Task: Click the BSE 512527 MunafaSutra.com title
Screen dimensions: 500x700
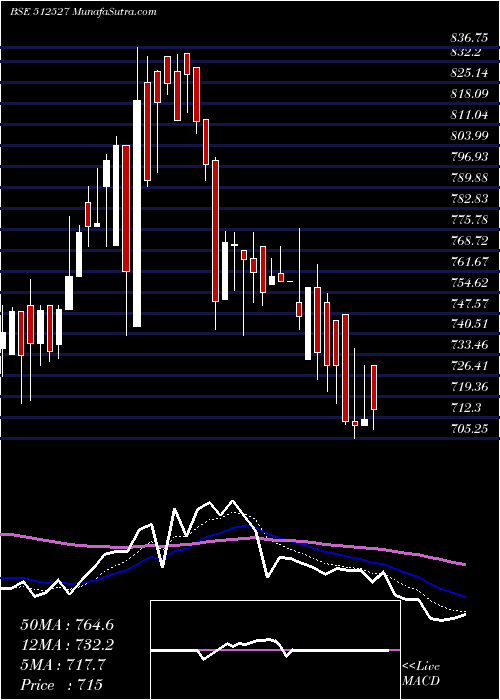Action: pyautogui.click(x=83, y=12)
